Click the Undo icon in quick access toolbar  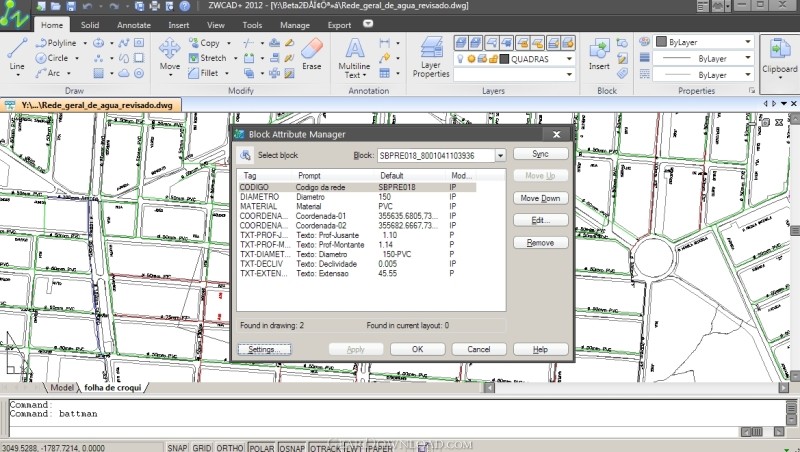tap(87, 6)
